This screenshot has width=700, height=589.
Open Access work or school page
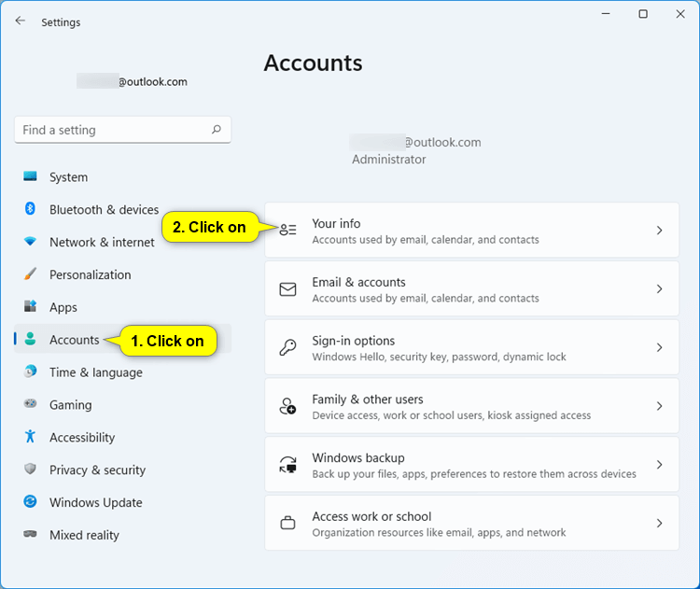pyautogui.click(x=472, y=523)
